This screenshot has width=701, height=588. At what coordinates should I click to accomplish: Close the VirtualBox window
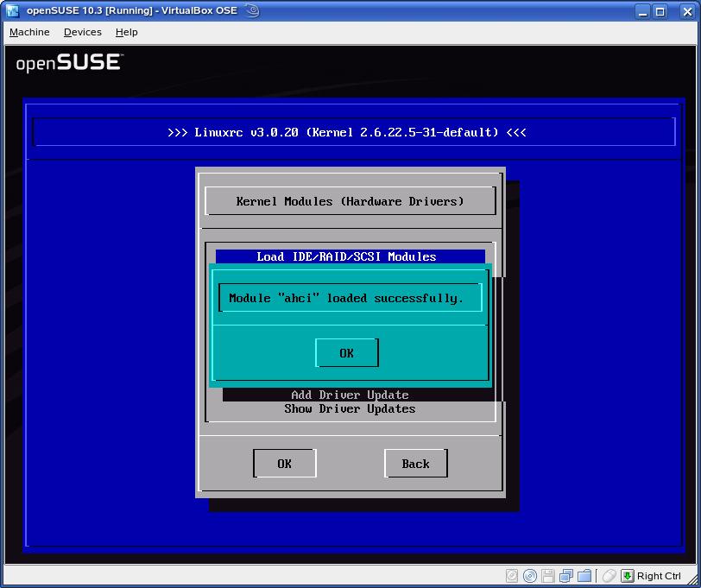(x=687, y=11)
